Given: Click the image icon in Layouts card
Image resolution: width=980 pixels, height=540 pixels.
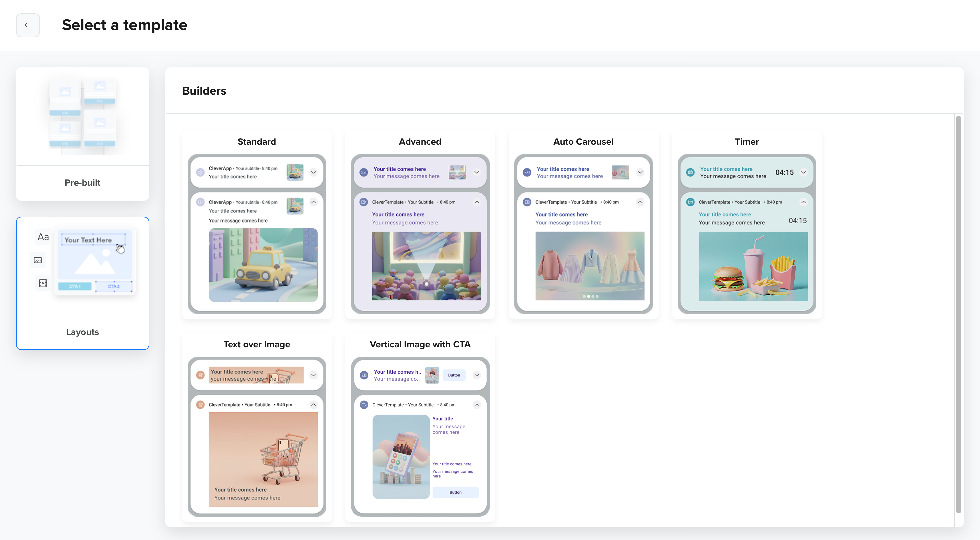Looking at the screenshot, I should pos(38,260).
